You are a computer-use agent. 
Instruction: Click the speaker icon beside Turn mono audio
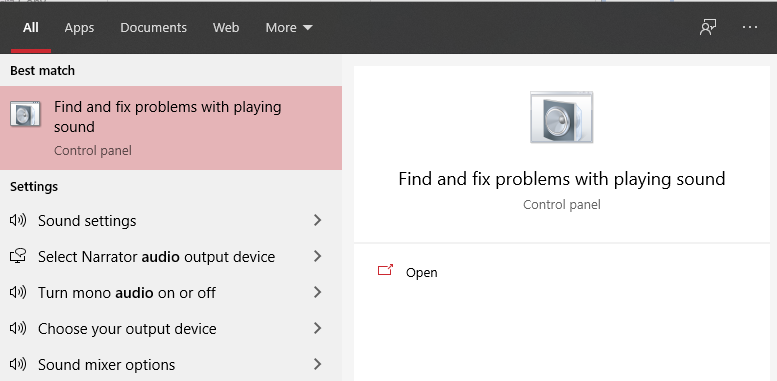(18, 292)
